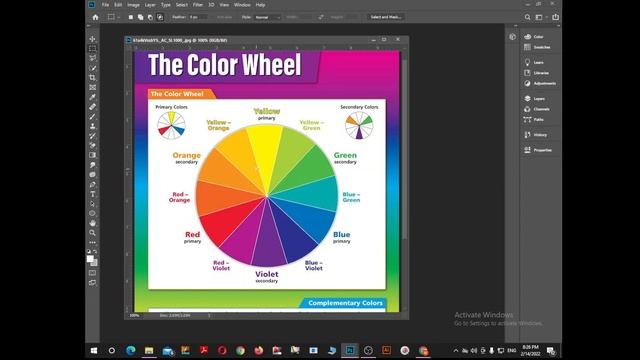Select the Quick Selection tool

click(93, 68)
